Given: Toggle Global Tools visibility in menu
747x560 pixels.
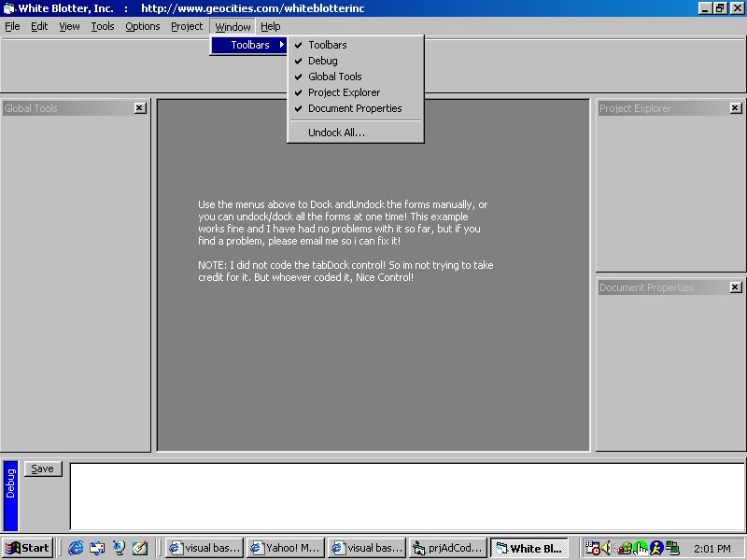Looking at the screenshot, I should click(335, 77).
